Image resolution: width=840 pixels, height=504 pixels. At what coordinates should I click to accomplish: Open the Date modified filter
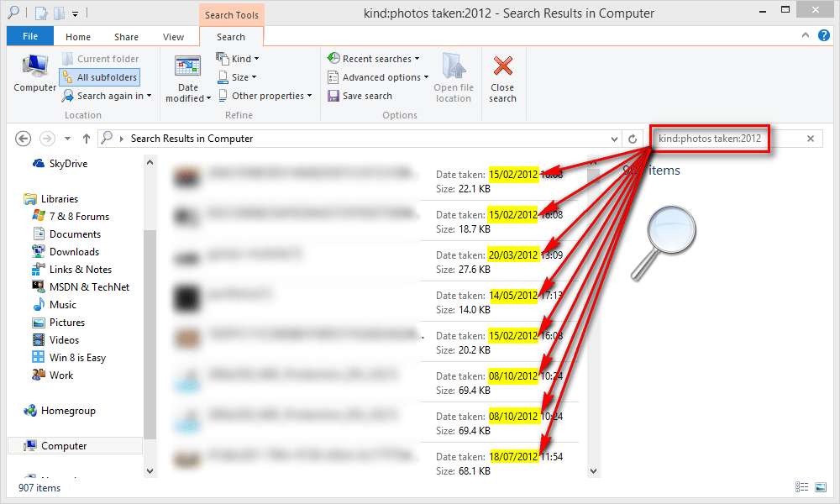coord(188,80)
